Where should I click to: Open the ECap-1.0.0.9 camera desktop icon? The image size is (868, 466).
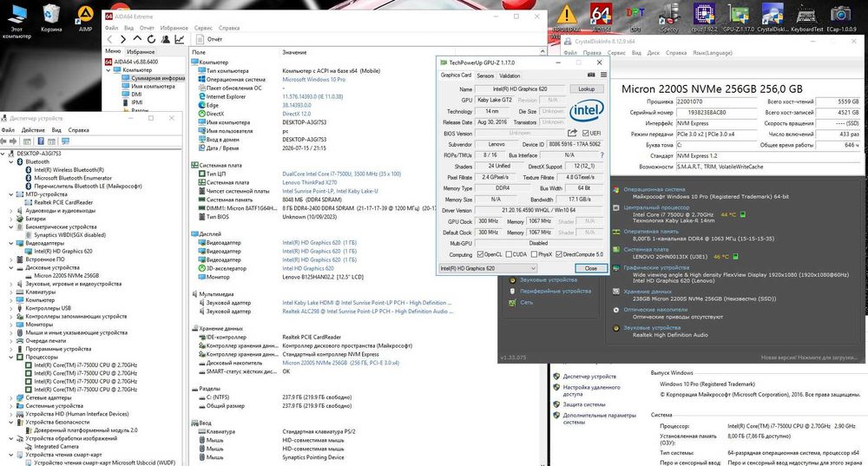click(x=841, y=18)
